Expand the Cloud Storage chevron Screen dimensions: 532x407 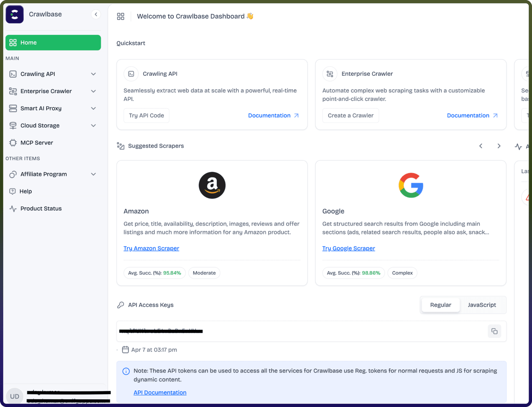[93, 126]
